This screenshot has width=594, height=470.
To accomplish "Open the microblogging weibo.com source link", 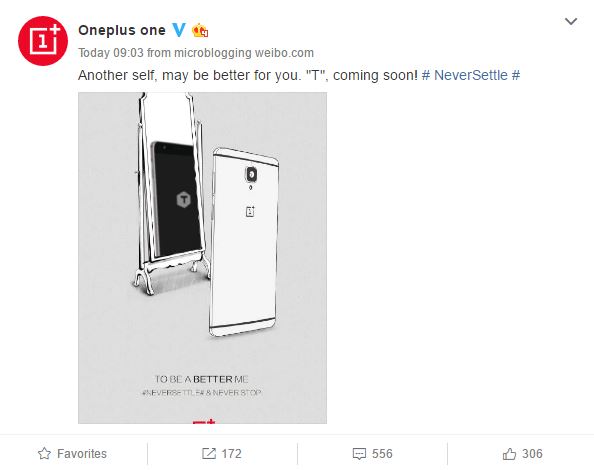I will click(x=244, y=53).
